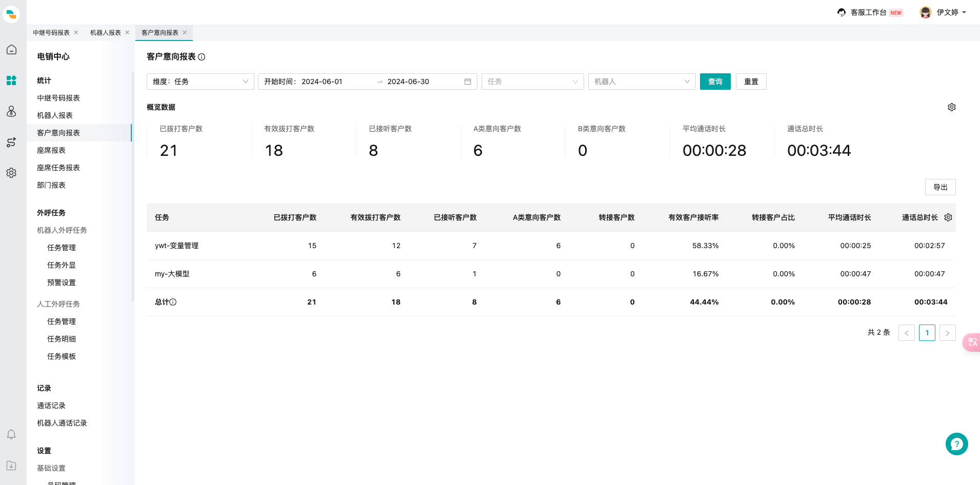Open 预警设置 in sidebar
980x485 pixels.
coord(62,282)
